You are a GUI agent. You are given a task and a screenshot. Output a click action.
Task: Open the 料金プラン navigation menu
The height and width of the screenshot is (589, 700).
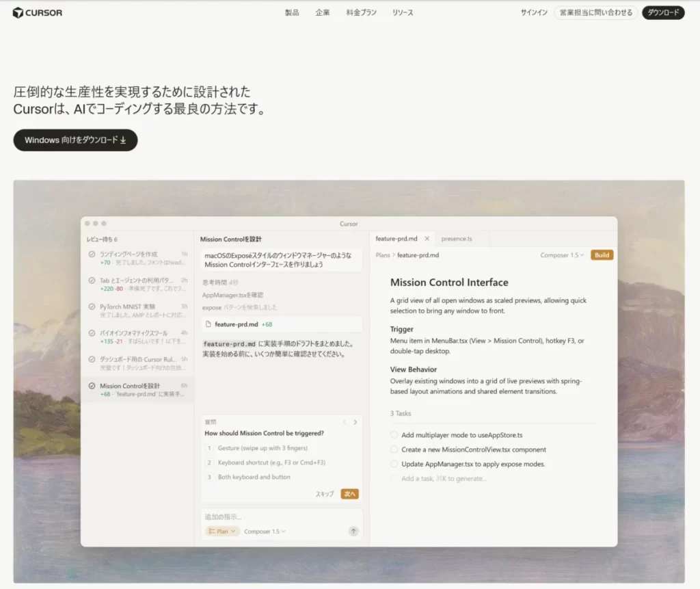coord(361,12)
